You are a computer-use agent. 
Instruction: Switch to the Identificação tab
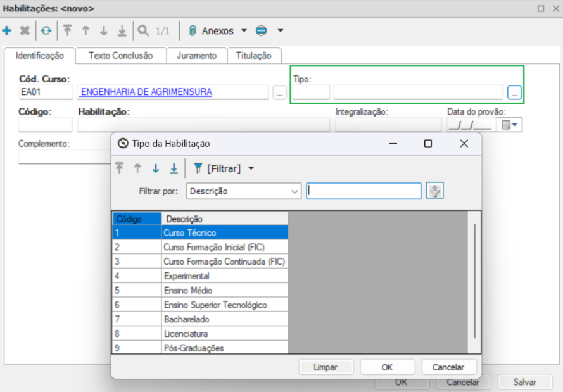pyautogui.click(x=39, y=56)
